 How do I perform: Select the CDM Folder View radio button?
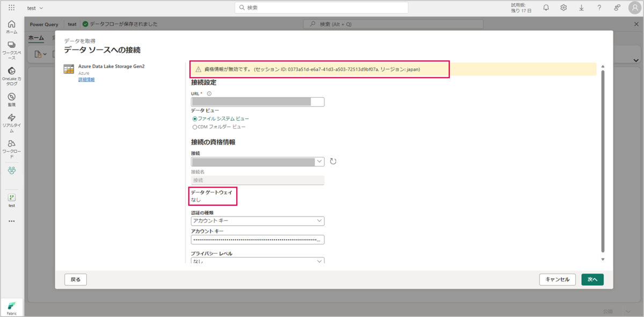tap(195, 127)
